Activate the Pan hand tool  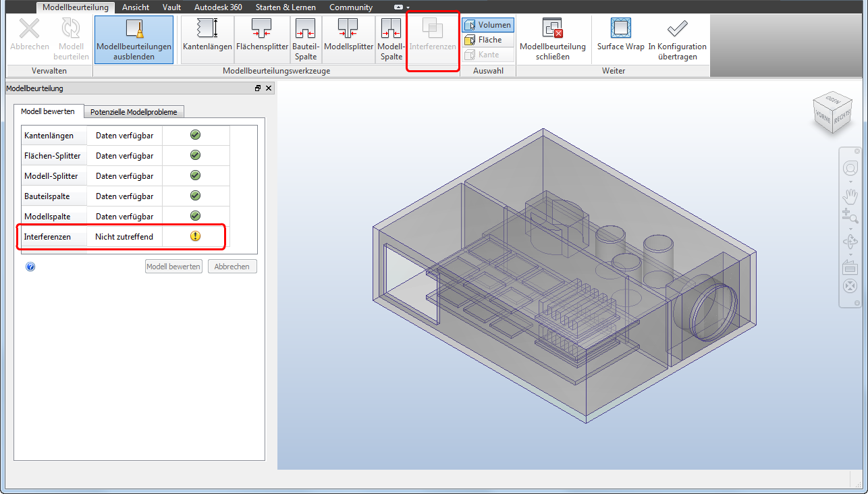(x=850, y=196)
